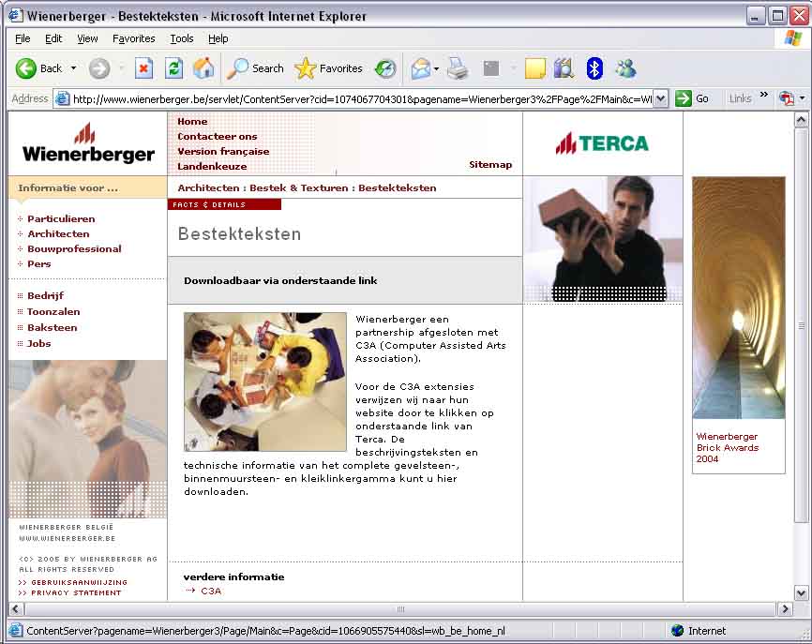Click the vertical scrollbar up arrow
Viewport: 812px width, 644px height.
click(801, 120)
